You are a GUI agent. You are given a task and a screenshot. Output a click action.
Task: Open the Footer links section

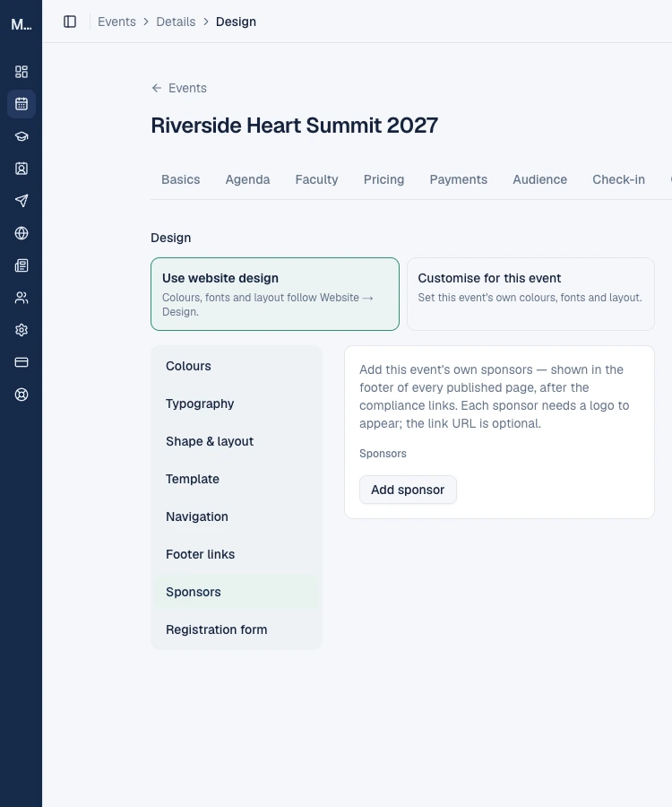click(x=237, y=554)
